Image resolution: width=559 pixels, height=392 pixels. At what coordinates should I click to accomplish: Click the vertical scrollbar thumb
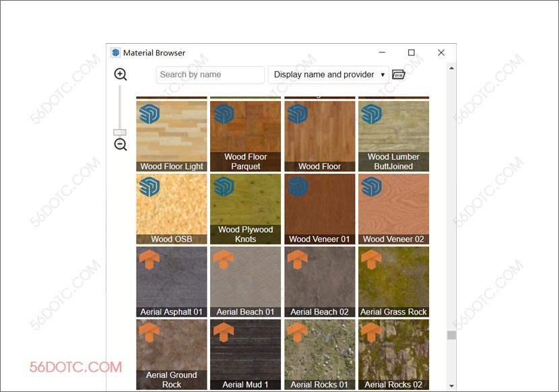pyautogui.click(x=451, y=335)
